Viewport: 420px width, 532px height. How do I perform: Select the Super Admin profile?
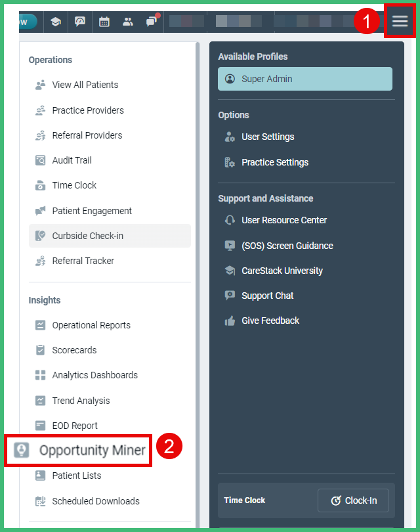[x=304, y=79]
